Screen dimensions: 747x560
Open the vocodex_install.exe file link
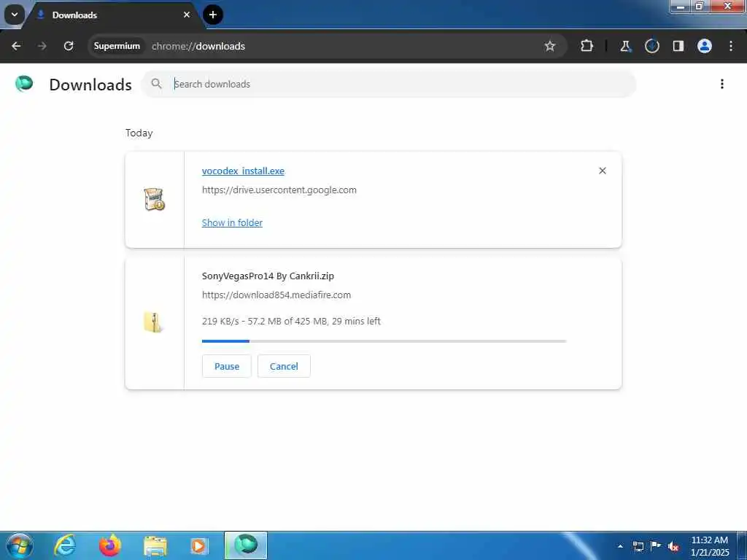(243, 171)
